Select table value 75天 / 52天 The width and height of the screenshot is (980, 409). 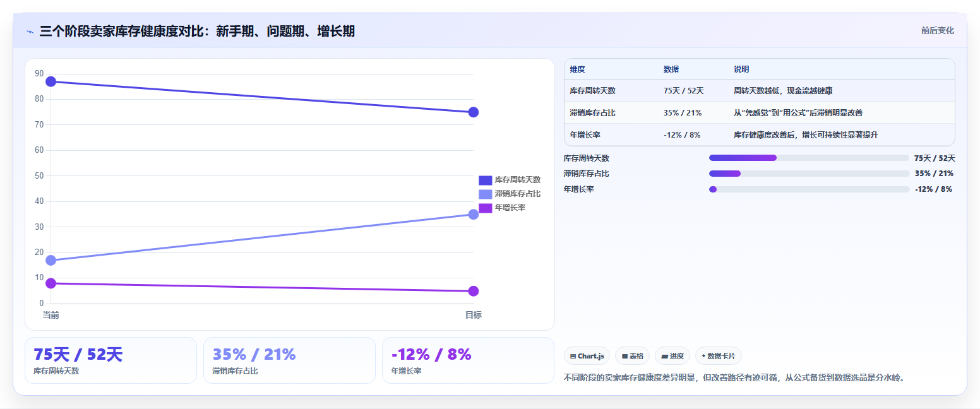tap(684, 91)
